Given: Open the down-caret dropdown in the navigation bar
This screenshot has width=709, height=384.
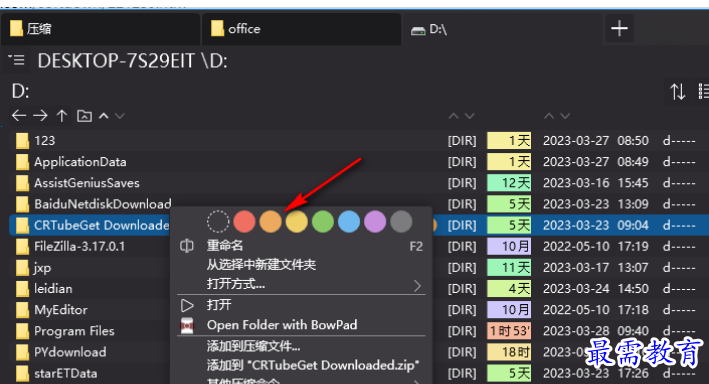Looking at the screenshot, I should pos(119,116).
